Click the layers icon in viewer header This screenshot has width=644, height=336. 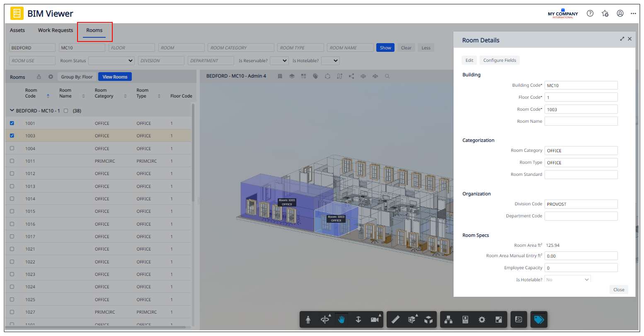292,76
